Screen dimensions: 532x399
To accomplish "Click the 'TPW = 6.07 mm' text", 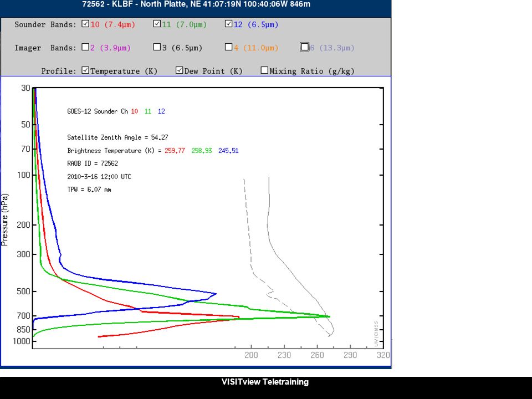I will tap(89, 190).
